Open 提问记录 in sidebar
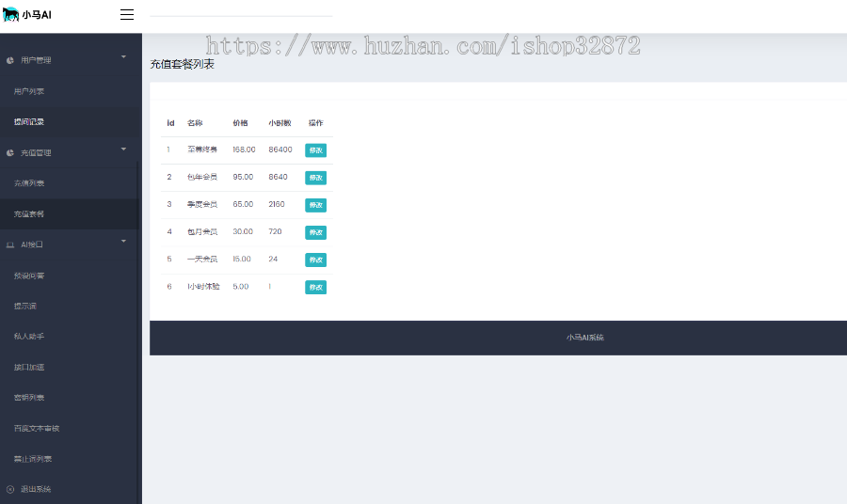The image size is (847, 504). pos(29,122)
